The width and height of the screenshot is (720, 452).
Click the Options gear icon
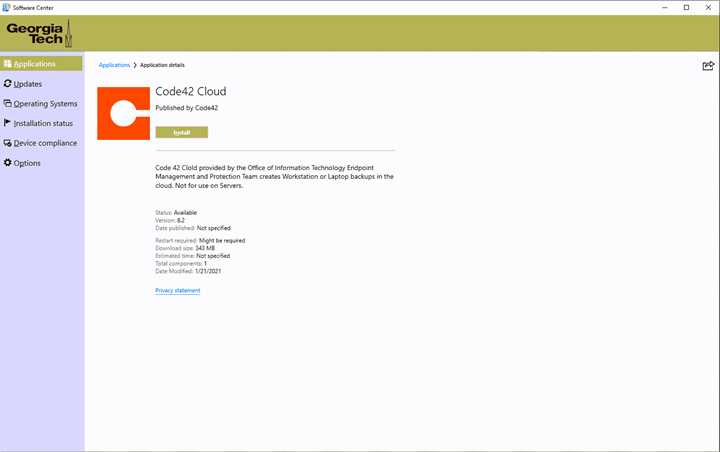coord(8,163)
